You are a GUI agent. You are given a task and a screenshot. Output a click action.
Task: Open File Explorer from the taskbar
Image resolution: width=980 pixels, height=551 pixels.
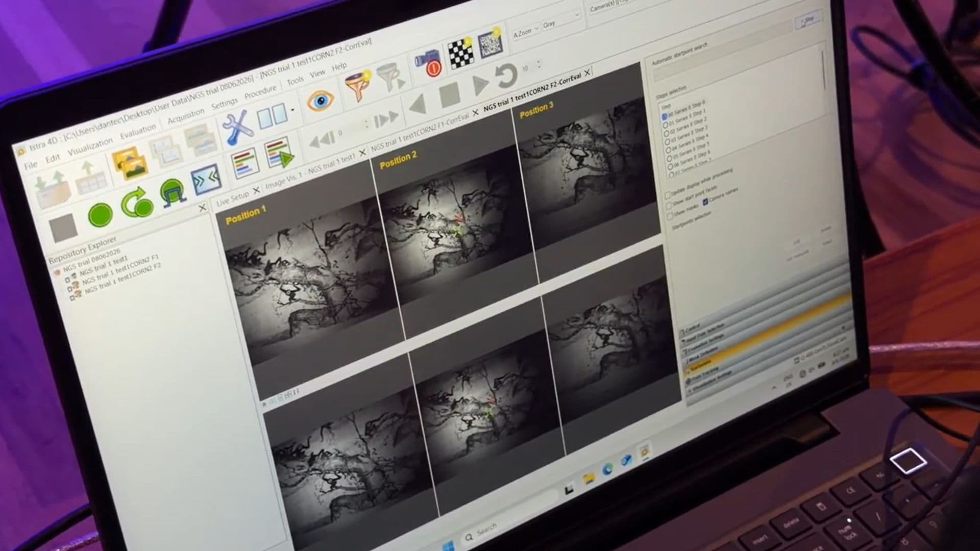[589, 478]
